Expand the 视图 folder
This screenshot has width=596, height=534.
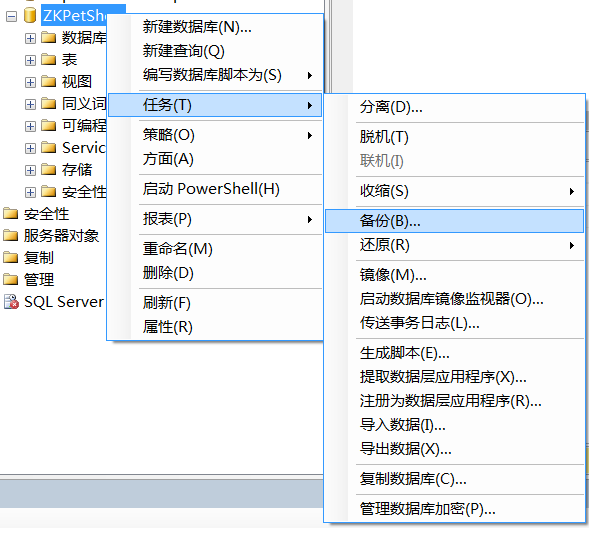pyautogui.click(x=30, y=82)
